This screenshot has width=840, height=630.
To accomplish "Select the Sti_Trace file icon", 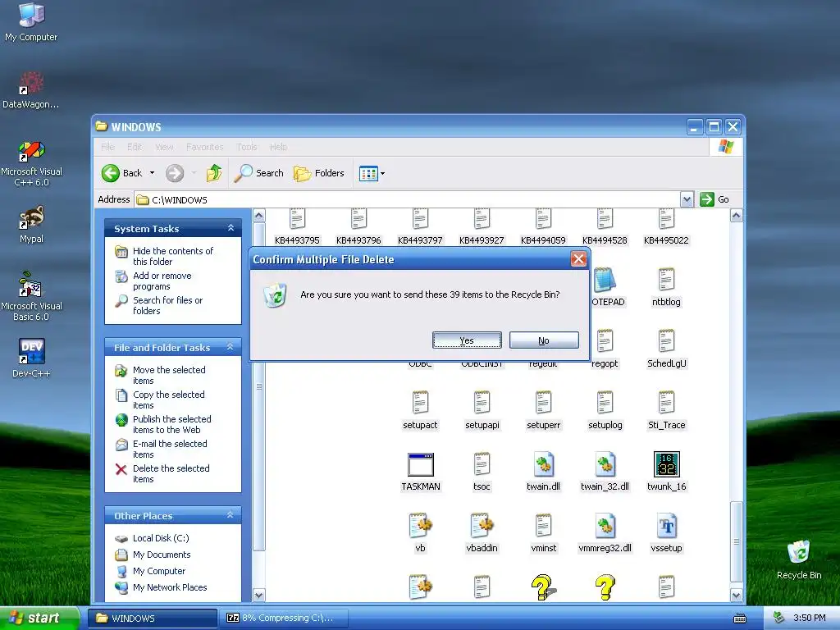I will click(666, 403).
